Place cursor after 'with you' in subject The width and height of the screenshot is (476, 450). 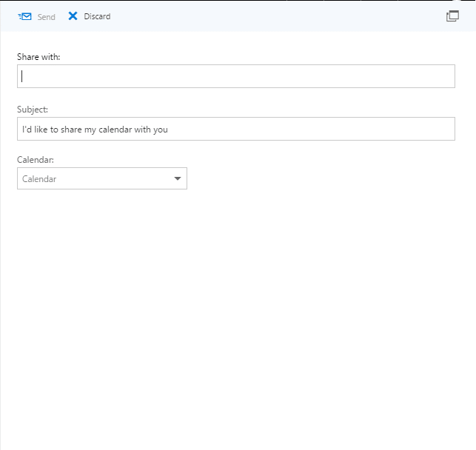tap(169, 130)
